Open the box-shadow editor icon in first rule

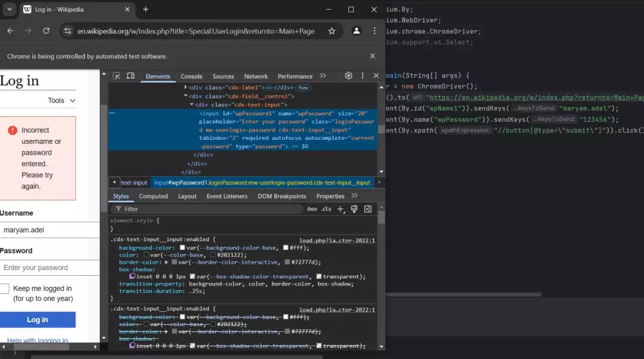(132, 277)
